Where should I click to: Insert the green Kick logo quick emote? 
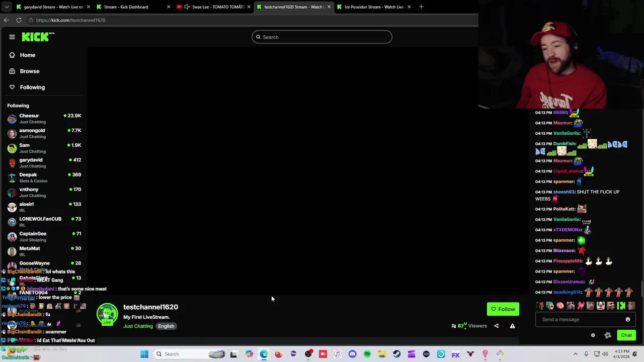[621, 305]
